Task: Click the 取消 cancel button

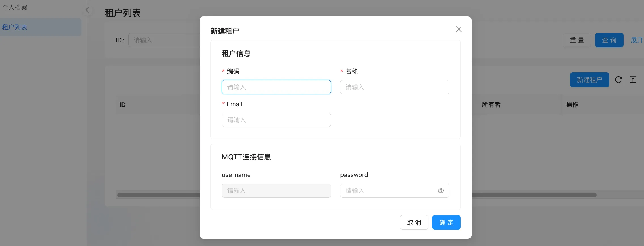Action: pyautogui.click(x=414, y=223)
